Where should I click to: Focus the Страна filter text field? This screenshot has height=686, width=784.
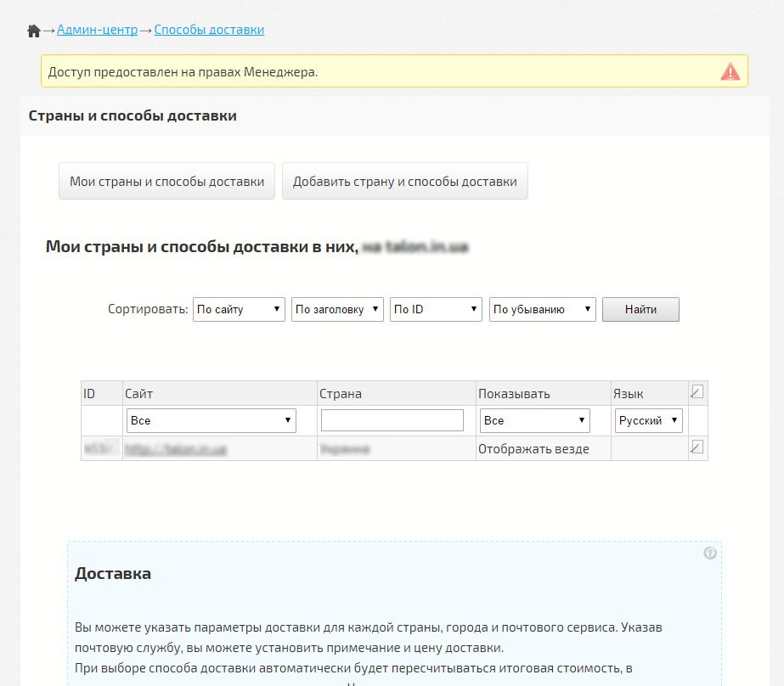[392, 420]
